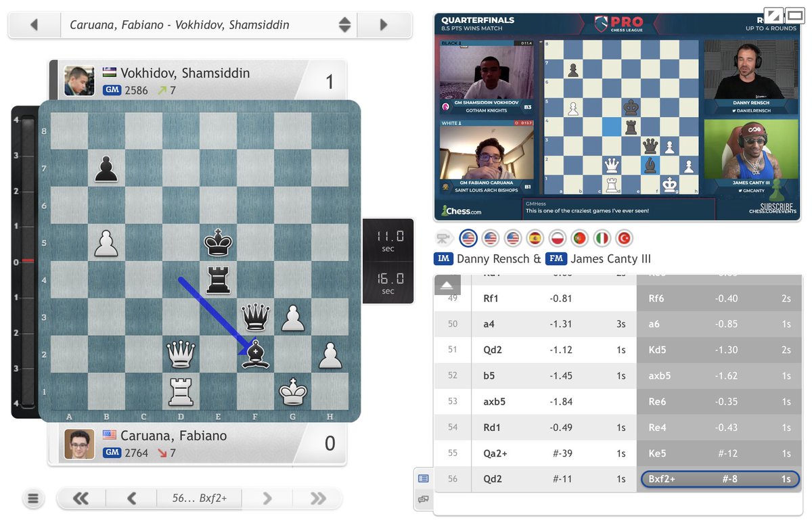Open the chat panel icon

(424, 499)
